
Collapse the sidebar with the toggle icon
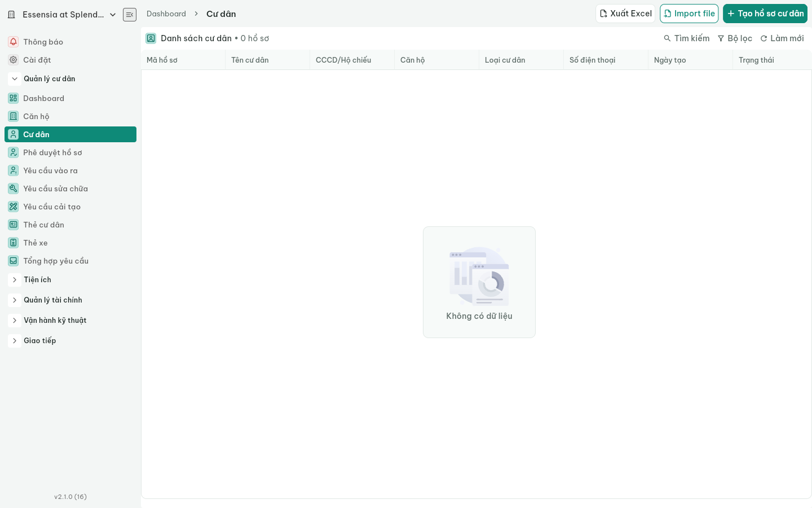tap(130, 15)
